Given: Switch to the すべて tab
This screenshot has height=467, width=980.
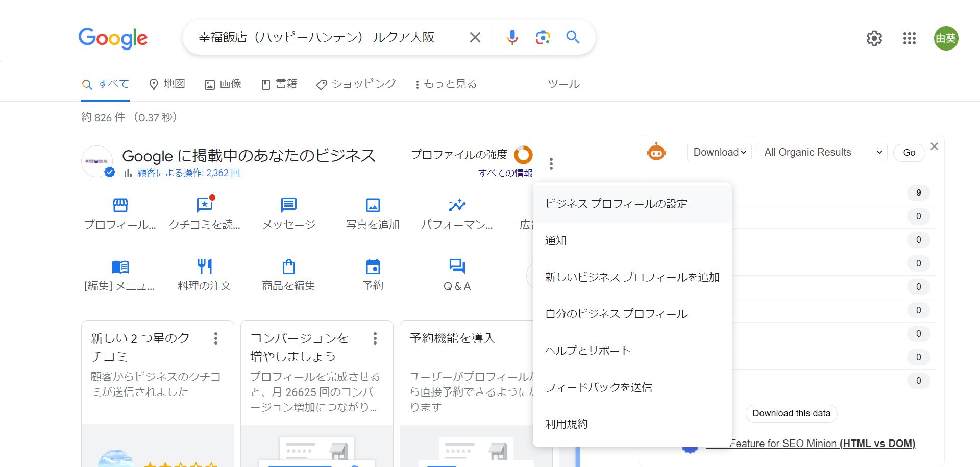Looking at the screenshot, I should 106,84.
